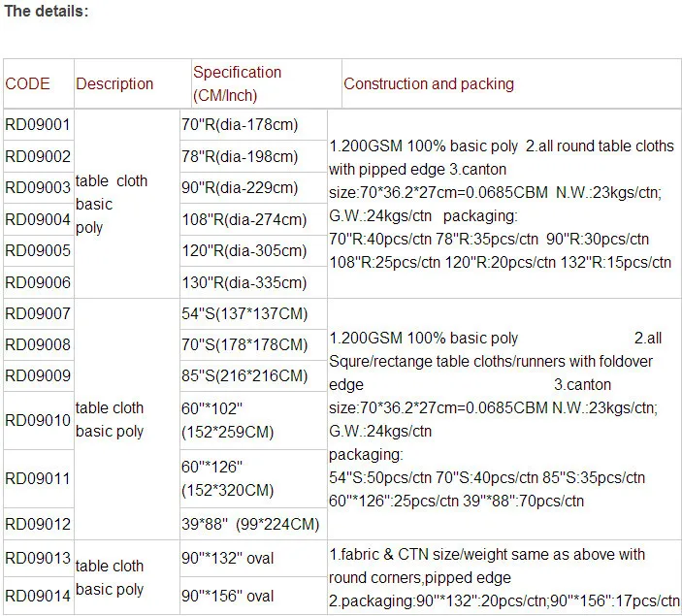The width and height of the screenshot is (682, 616).
Task: Click the 90"*156" oval specification
Action: point(228,596)
